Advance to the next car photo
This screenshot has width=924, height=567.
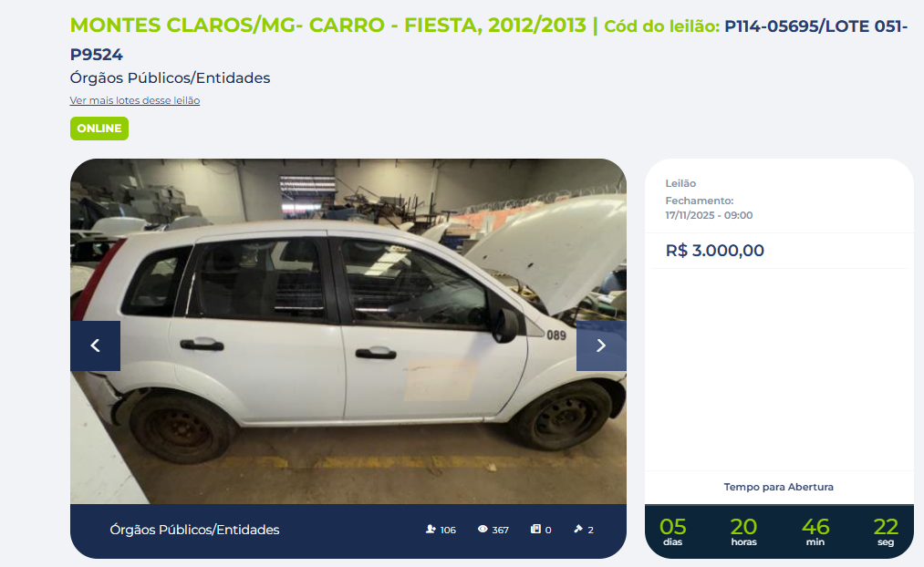click(x=601, y=345)
